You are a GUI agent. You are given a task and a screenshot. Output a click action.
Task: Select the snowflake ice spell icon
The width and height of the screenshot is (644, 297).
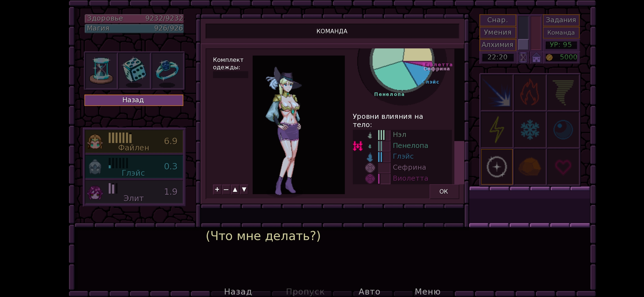[530, 130]
